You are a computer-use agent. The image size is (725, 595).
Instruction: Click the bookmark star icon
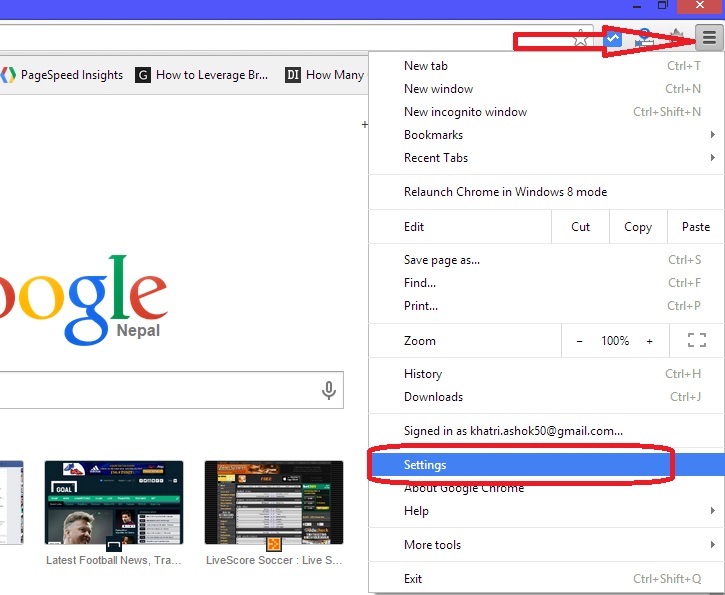point(581,39)
